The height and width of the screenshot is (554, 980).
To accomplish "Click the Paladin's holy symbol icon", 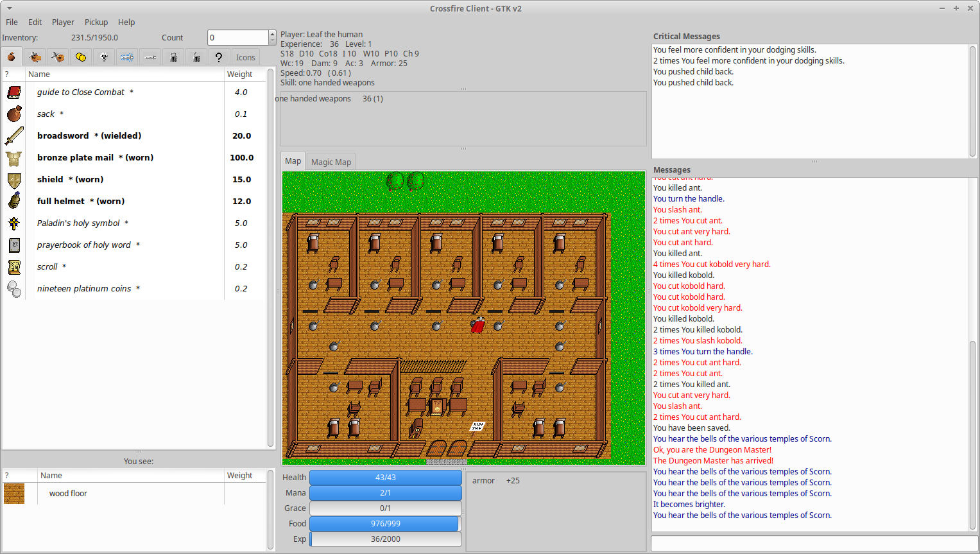I will point(14,223).
